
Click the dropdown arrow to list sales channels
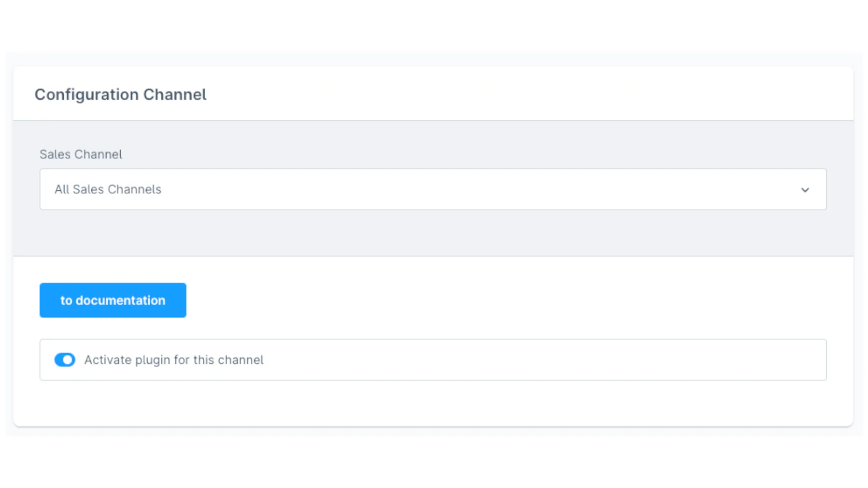tap(805, 190)
